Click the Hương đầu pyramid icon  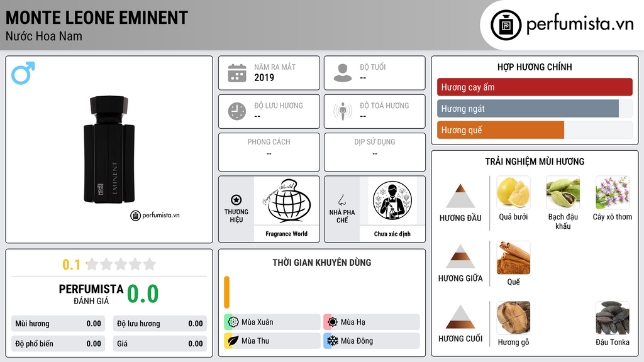click(x=460, y=196)
